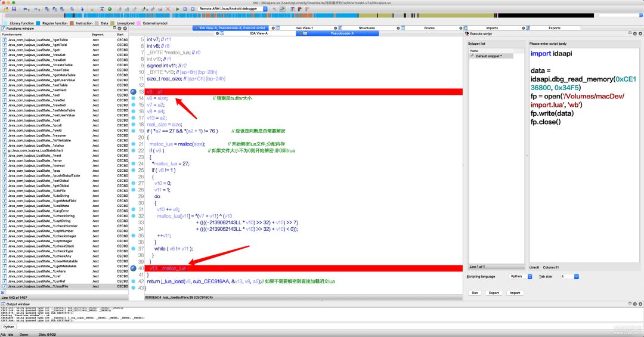
Task: Click the Export button
Action: [494, 293]
